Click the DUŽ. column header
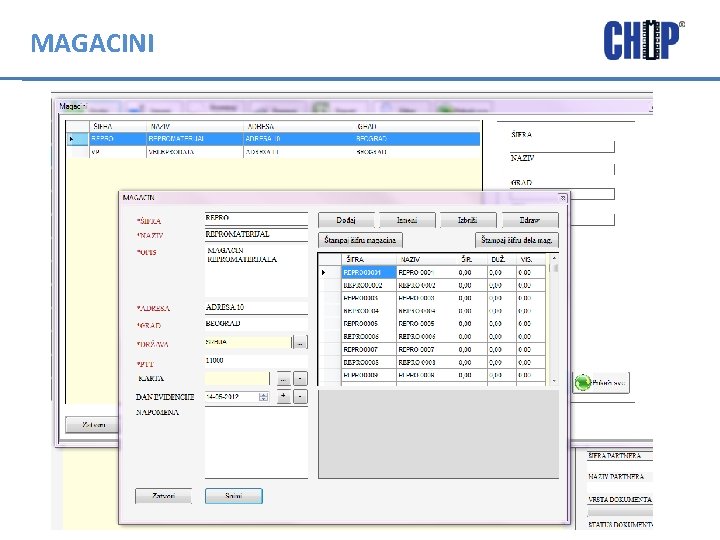This screenshot has width=720, height=540. [501, 259]
